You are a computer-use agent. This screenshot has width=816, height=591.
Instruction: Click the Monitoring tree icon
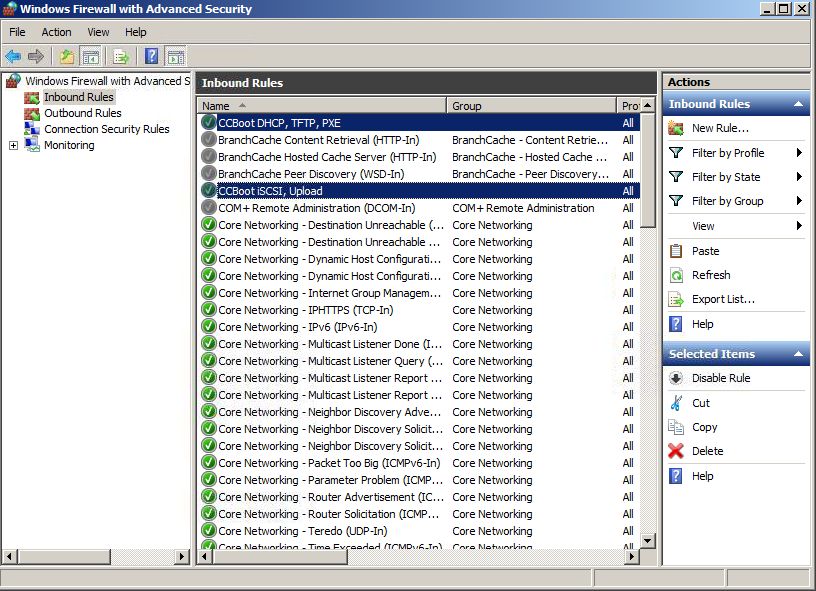[x=32, y=145]
